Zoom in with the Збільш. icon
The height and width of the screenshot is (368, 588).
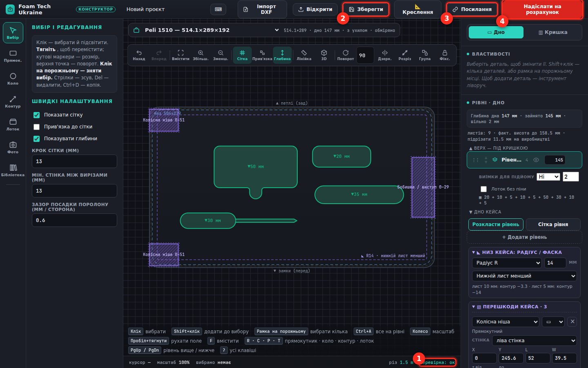(200, 55)
